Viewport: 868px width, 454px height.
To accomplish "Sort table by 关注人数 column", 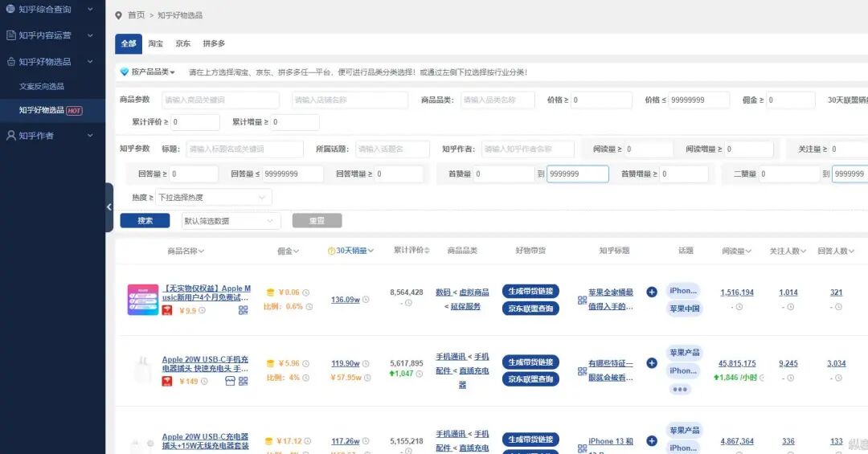I will click(x=788, y=251).
